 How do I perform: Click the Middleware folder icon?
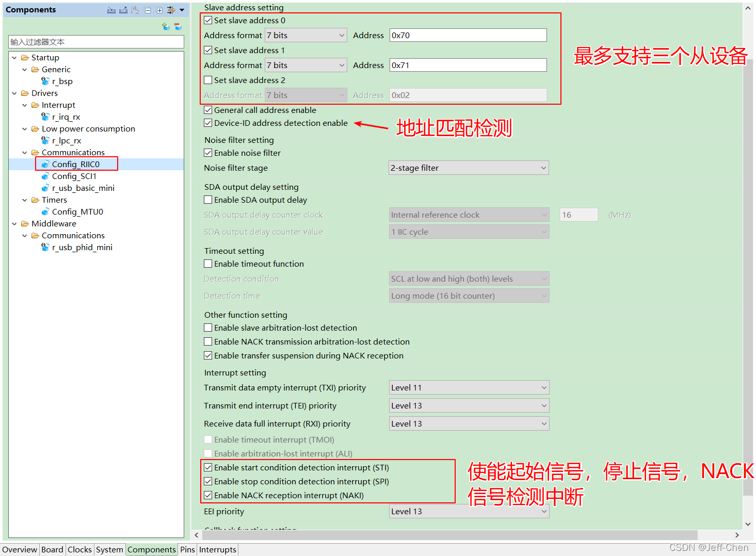[x=25, y=223]
